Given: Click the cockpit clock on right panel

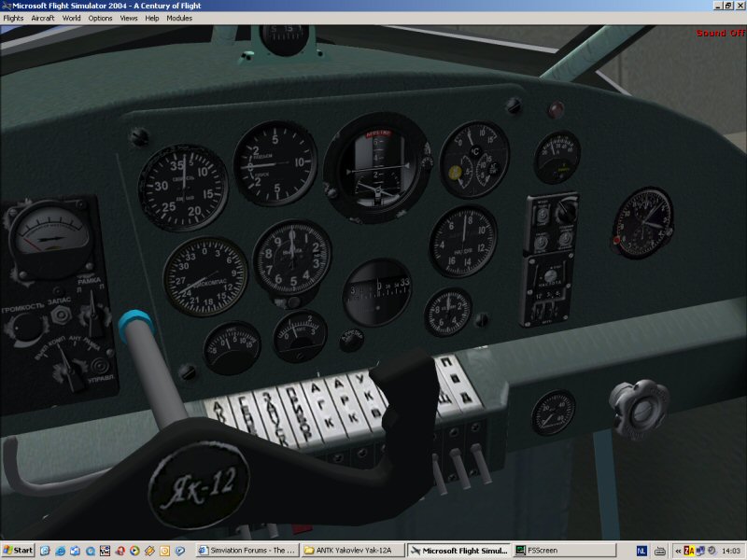Looking at the screenshot, I should 642,223.
